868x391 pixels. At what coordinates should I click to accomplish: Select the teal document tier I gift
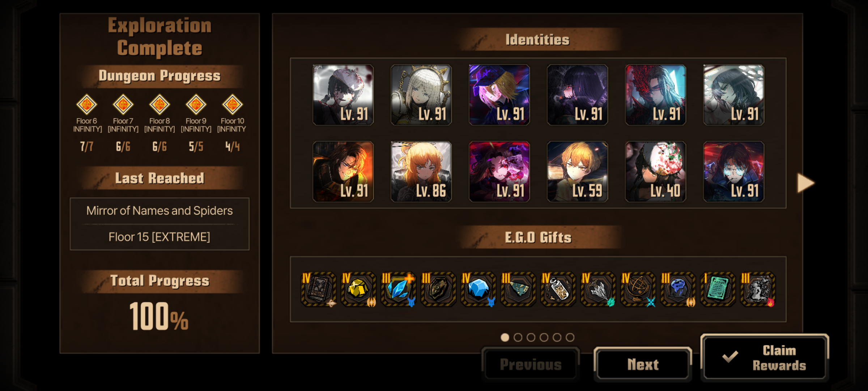coord(718,289)
